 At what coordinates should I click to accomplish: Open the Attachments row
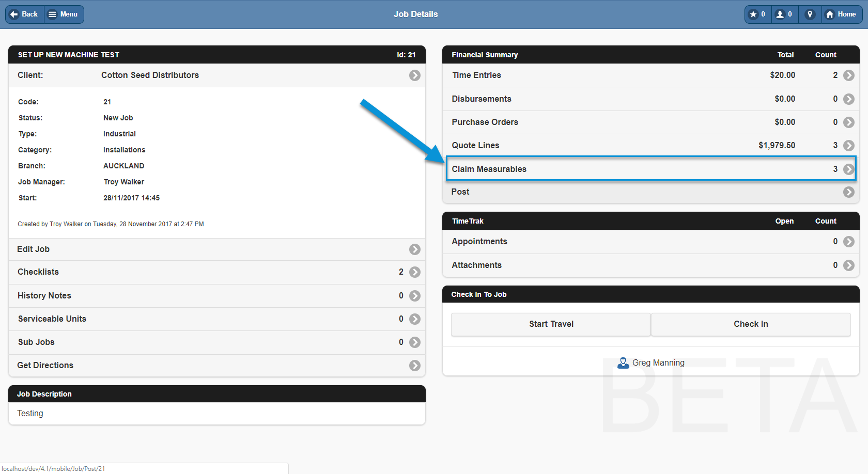pos(651,265)
